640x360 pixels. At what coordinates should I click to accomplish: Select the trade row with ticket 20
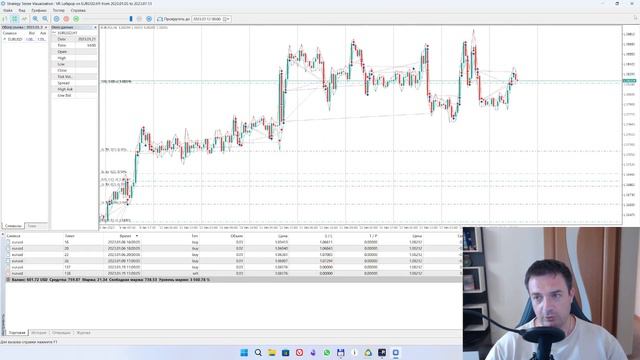tap(233, 248)
